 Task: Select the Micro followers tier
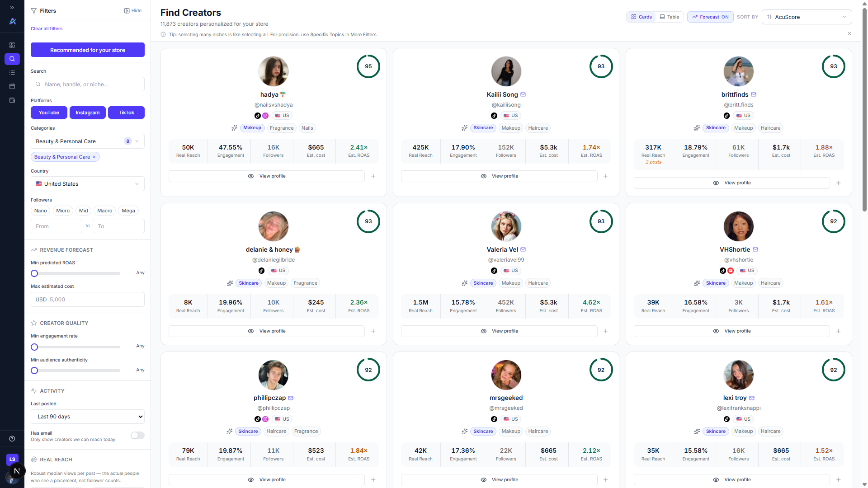click(63, 211)
